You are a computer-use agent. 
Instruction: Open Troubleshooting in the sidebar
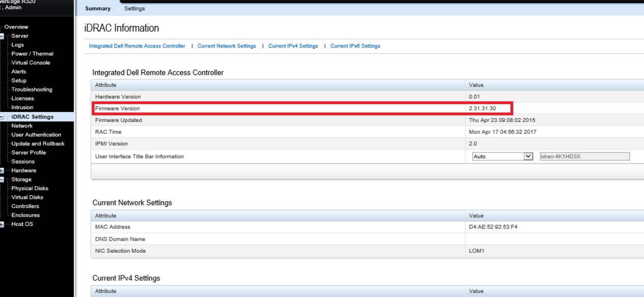pyautogui.click(x=32, y=90)
